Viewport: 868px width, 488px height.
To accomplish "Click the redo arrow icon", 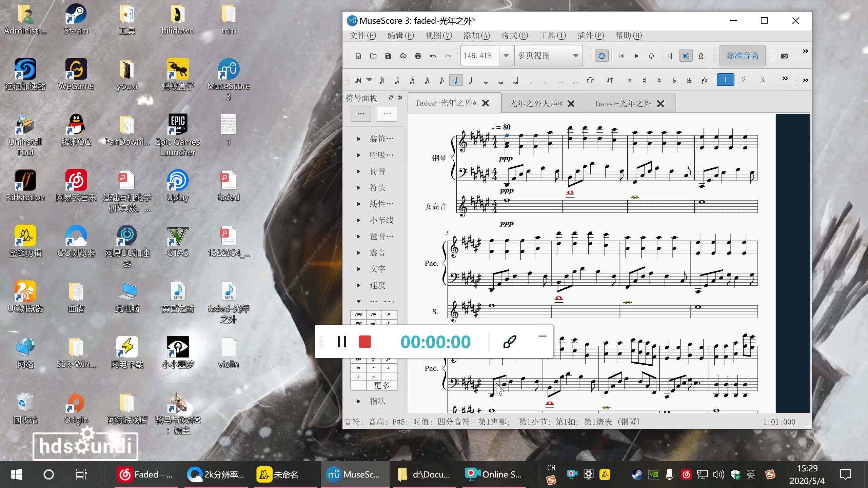I will click(448, 56).
